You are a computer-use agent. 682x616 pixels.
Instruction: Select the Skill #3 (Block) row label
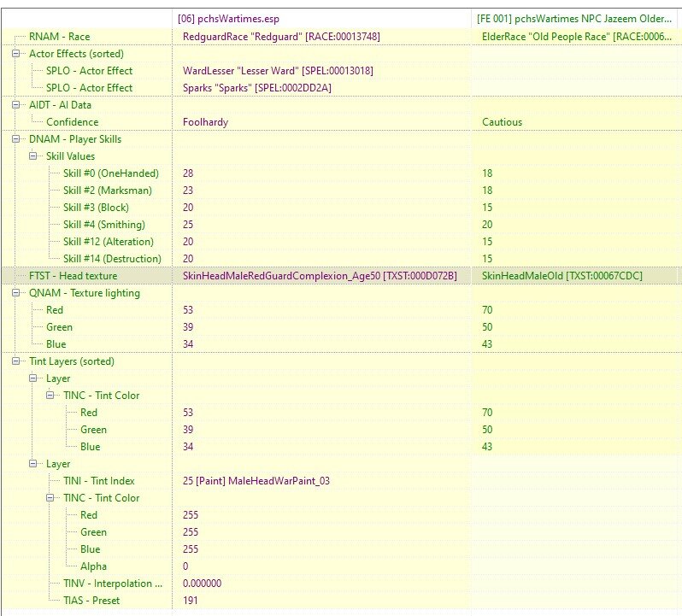[96, 208]
